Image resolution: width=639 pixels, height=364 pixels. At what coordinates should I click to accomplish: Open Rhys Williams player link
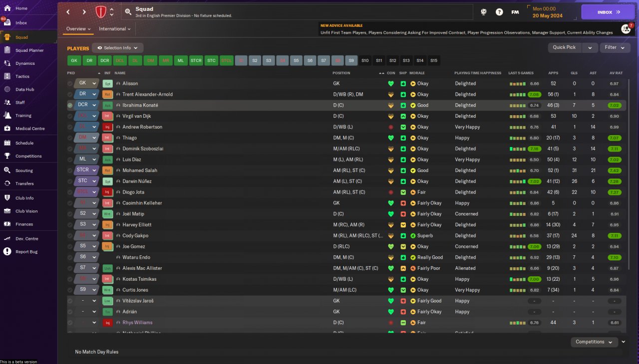coord(137,323)
